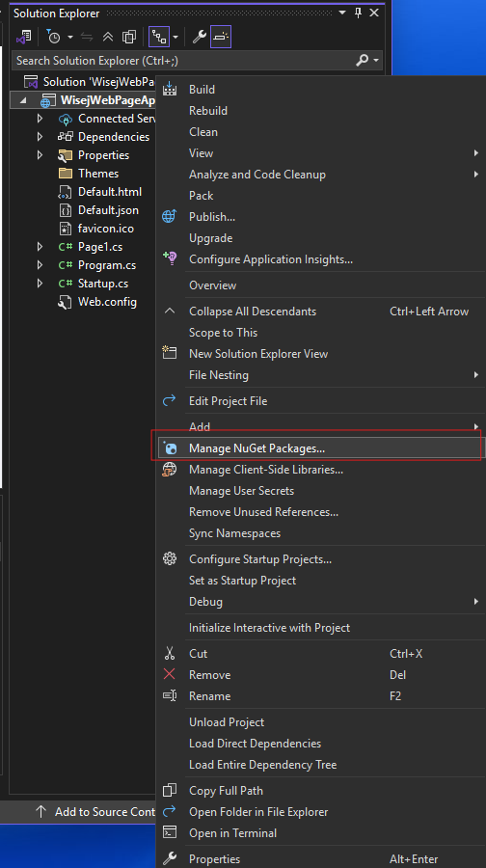Click the Cut scissors icon
The width and height of the screenshot is (486, 868).
point(170,654)
